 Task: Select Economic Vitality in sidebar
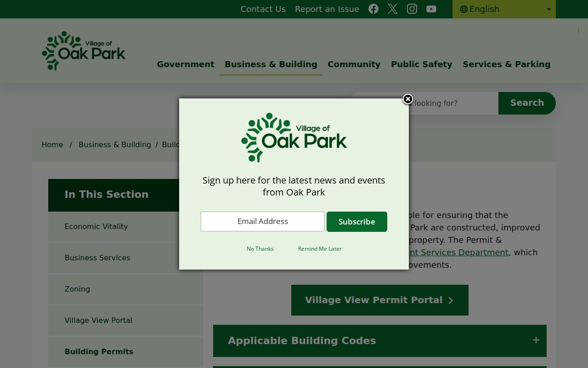tap(125, 227)
